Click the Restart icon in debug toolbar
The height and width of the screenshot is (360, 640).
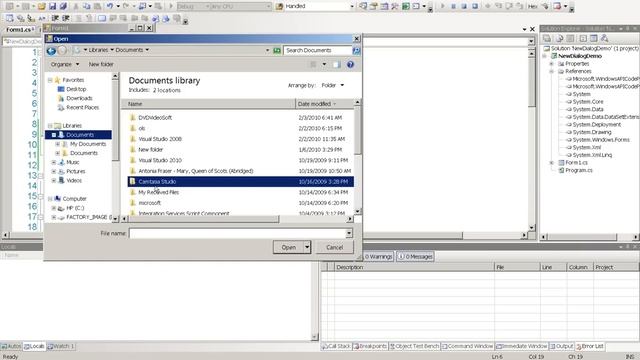[x=475, y=6]
